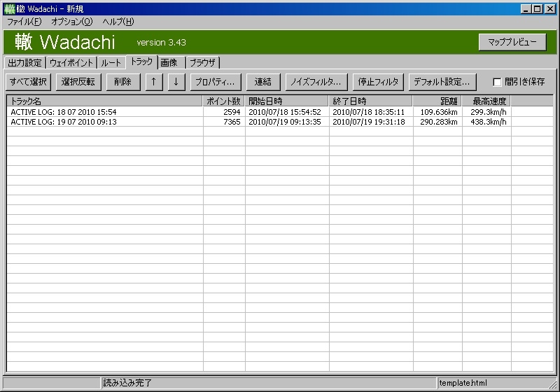Click end time 2010/07/18 18:35:11
The height and width of the screenshot is (392, 560).
coord(369,112)
